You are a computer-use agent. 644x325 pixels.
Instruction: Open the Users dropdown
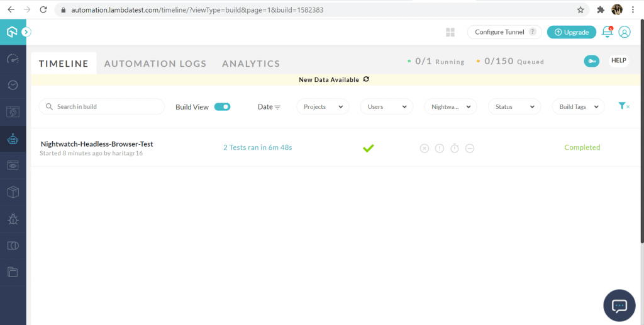pos(387,106)
